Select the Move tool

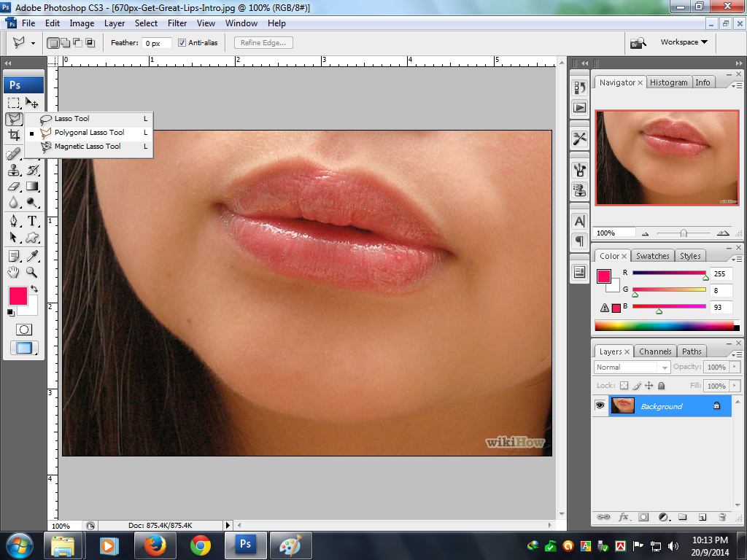click(x=32, y=103)
